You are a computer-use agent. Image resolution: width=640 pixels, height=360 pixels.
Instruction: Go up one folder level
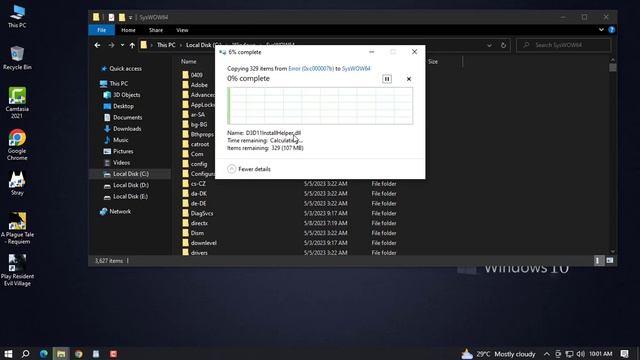(132, 45)
